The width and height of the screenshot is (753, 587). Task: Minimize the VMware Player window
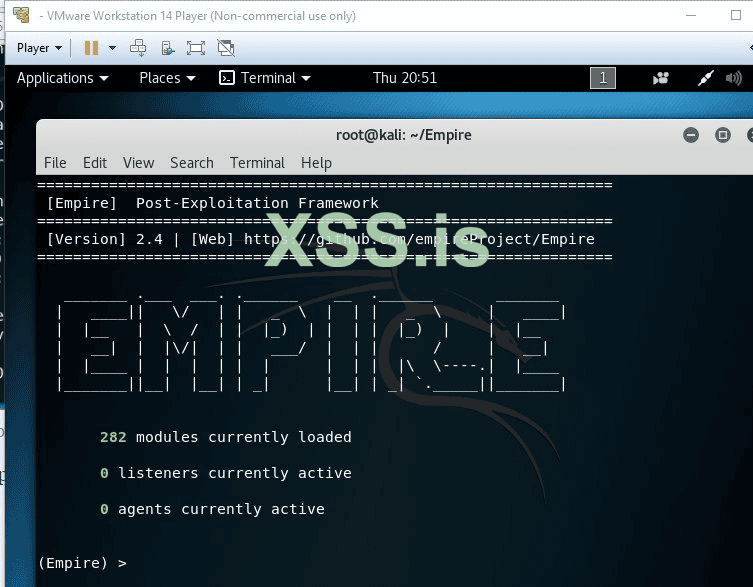[x=691, y=15]
